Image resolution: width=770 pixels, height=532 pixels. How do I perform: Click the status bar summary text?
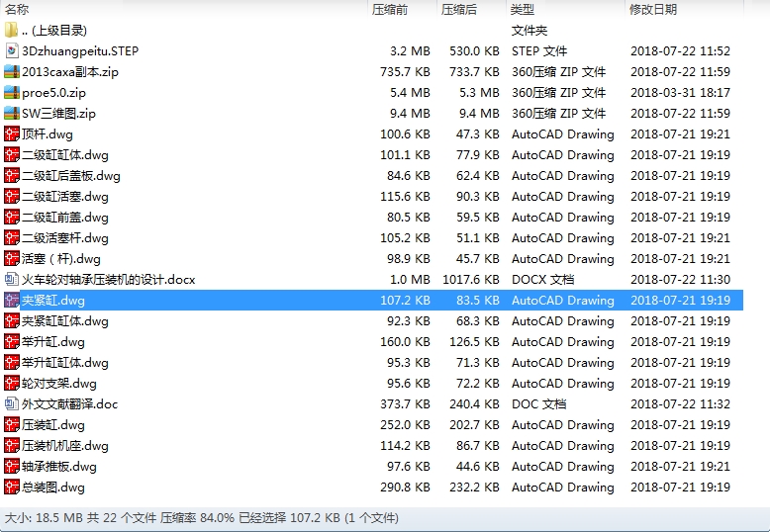point(201,518)
